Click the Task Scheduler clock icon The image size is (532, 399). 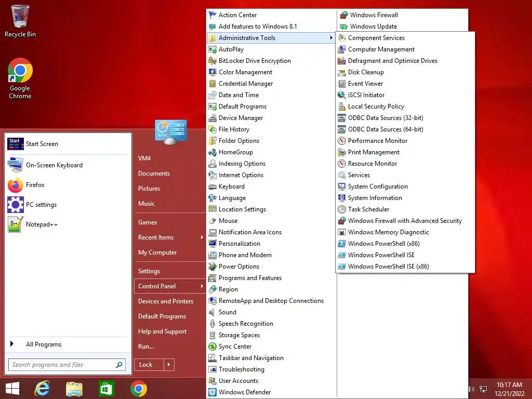pyautogui.click(x=342, y=209)
